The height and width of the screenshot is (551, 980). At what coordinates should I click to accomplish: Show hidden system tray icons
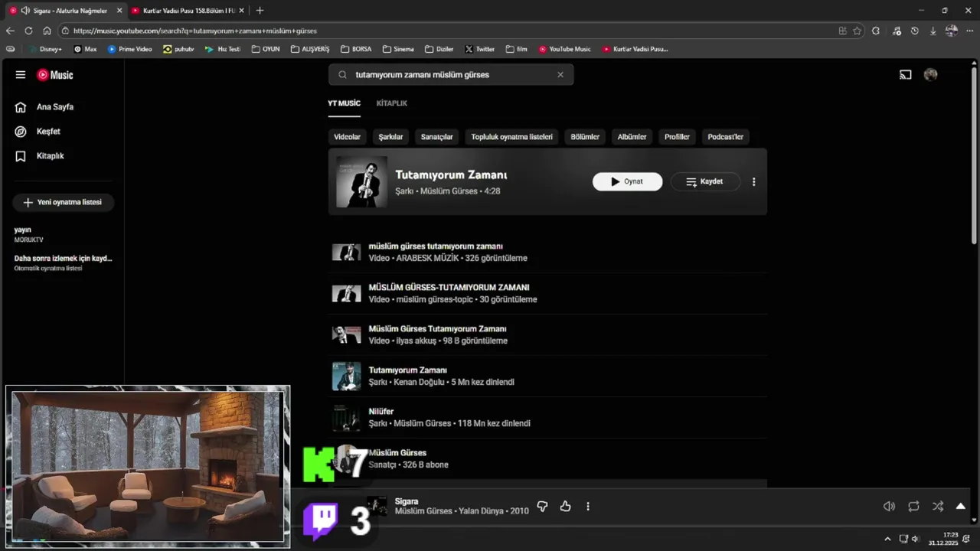point(887,539)
